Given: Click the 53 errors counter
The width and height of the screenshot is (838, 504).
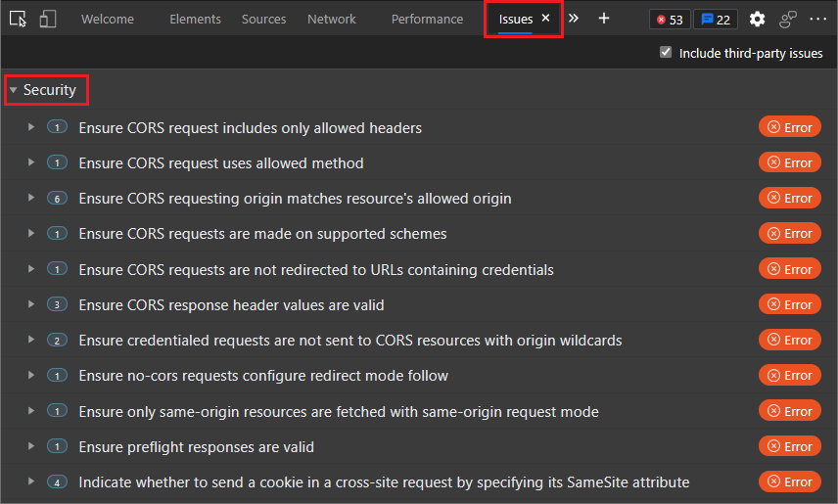Looking at the screenshot, I should pyautogui.click(x=670, y=20).
